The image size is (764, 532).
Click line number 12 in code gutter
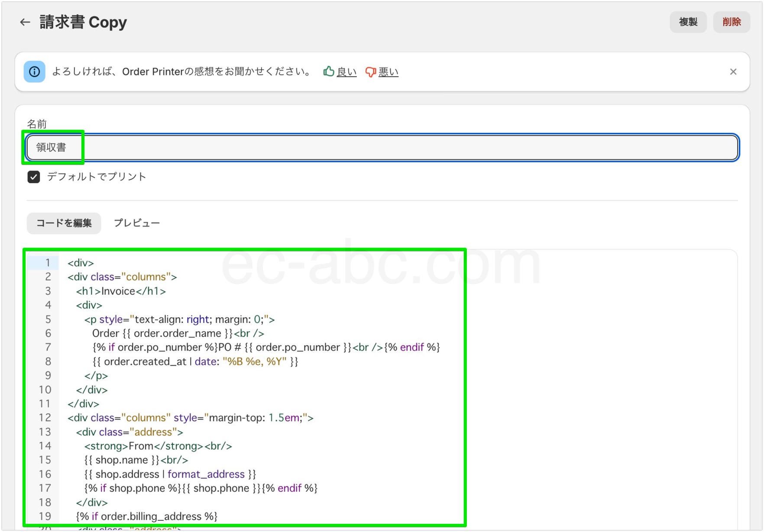pyautogui.click(x=45, y=418)
